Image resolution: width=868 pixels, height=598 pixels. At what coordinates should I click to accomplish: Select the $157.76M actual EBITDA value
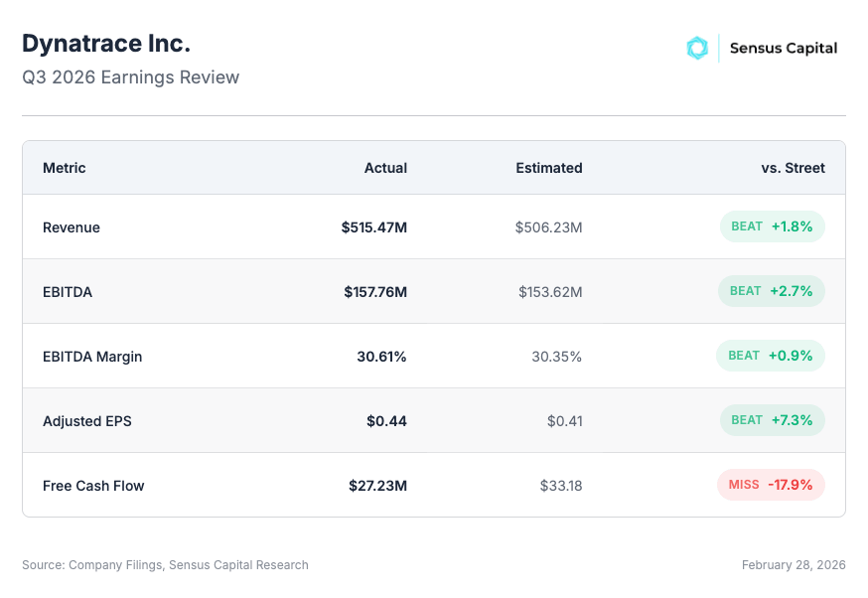coord(375,292)
